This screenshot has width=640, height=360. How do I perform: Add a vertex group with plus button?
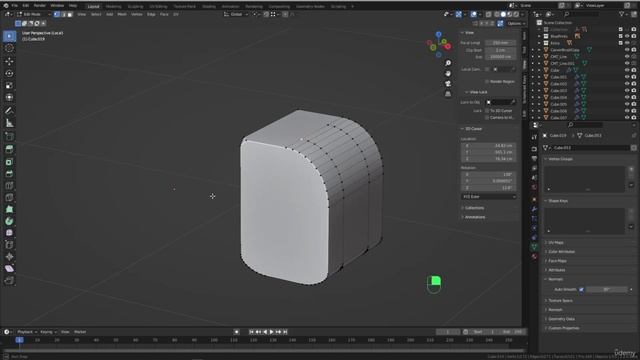pos(631,169)
